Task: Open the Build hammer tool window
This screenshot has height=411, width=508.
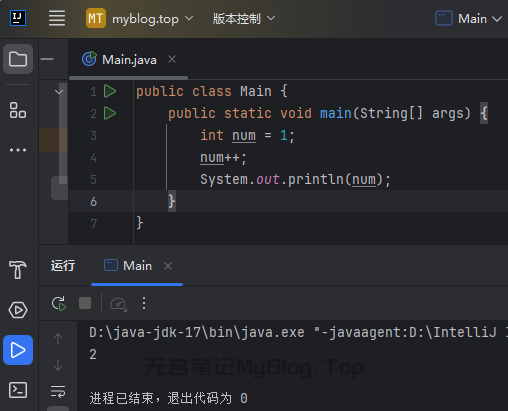Action: (18, 269)
